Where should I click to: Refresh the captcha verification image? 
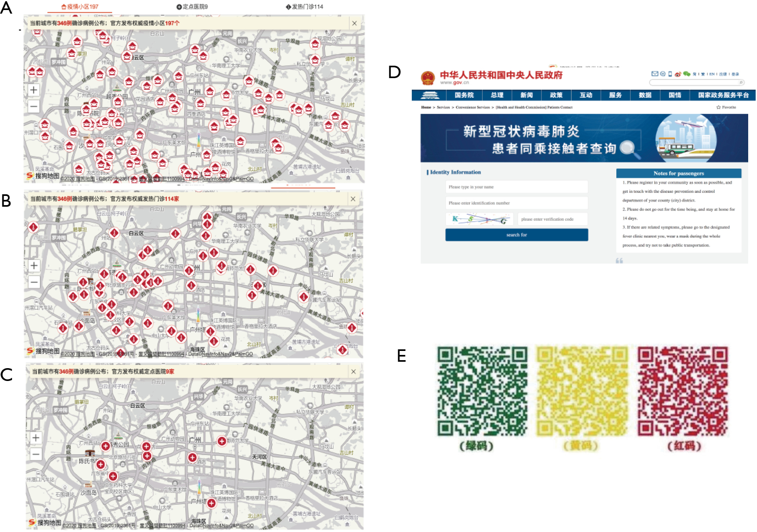(480, 219)
